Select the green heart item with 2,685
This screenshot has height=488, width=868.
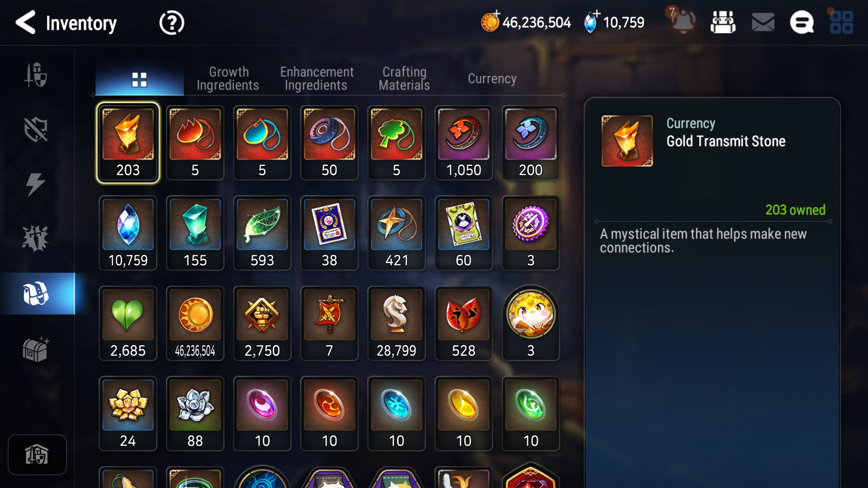(x=128, y=324)
